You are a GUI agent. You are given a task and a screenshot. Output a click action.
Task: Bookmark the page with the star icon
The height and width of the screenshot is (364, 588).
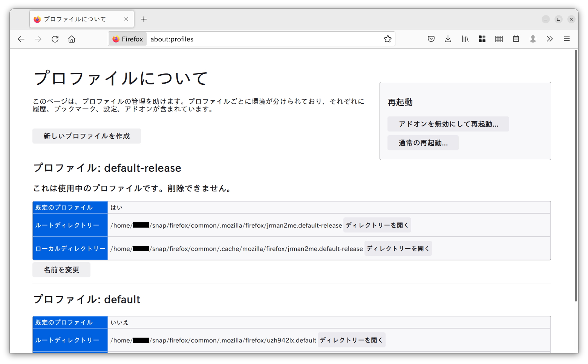click(387, 39)
